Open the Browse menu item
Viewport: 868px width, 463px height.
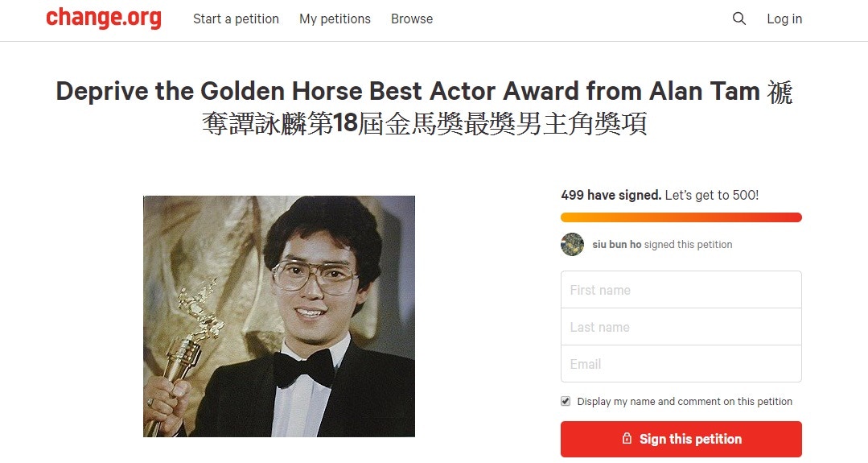click(x=412, y=19)
